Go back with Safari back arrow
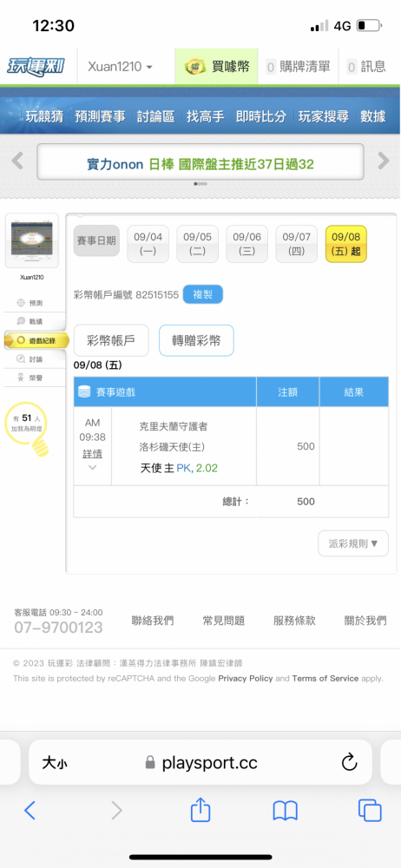This screenshot has width=401, height=868. click(30, 811)
